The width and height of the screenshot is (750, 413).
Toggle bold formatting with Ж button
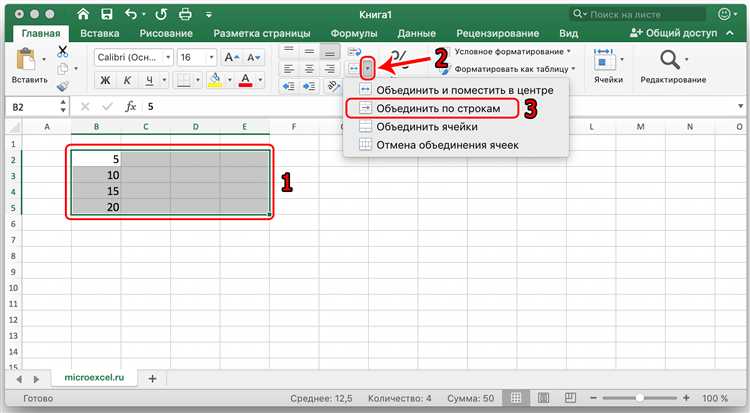pos(104,81)
